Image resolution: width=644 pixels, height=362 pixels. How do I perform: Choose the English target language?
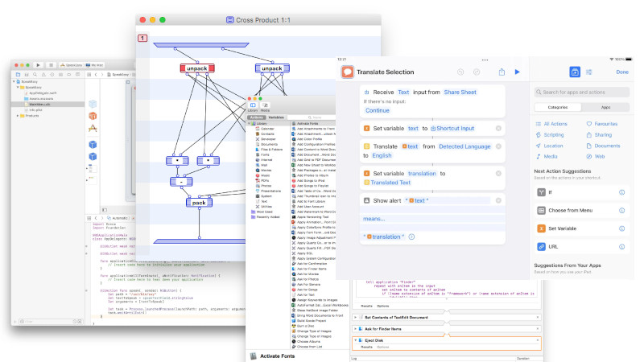pyautogui.click(x=382, y=155)
